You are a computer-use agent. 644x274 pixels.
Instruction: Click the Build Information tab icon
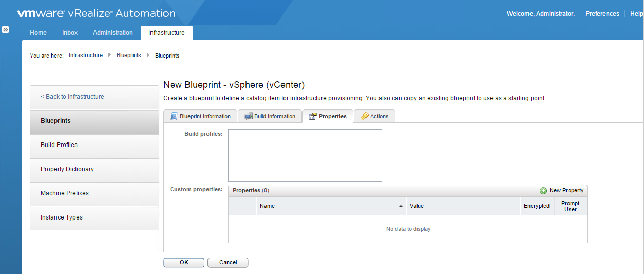click(x=249, y=116)
